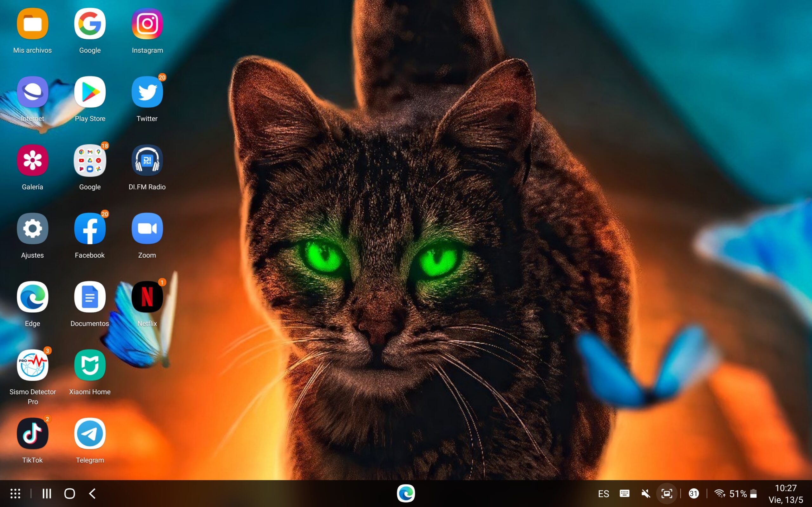
Task: Show recent apps with the three-lines button
Action: click(47, 494)
